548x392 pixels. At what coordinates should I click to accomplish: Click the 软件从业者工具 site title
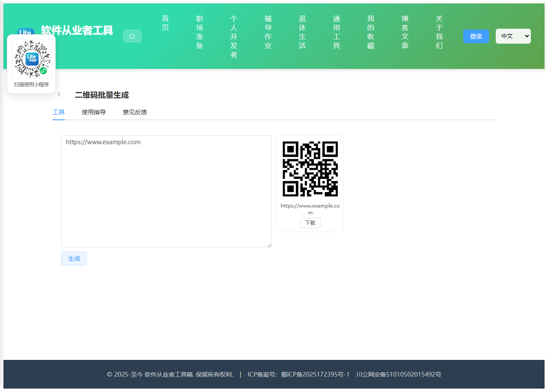(x=77, y=30)
